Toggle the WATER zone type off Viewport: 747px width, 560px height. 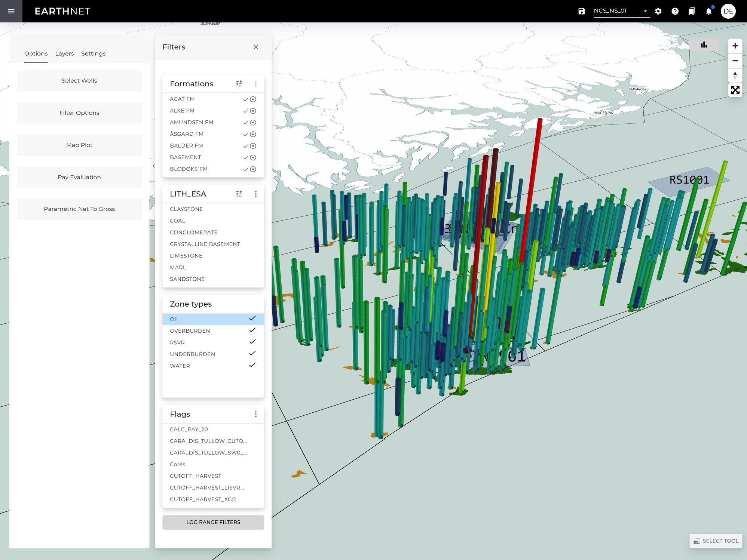[x=253, y=365]
